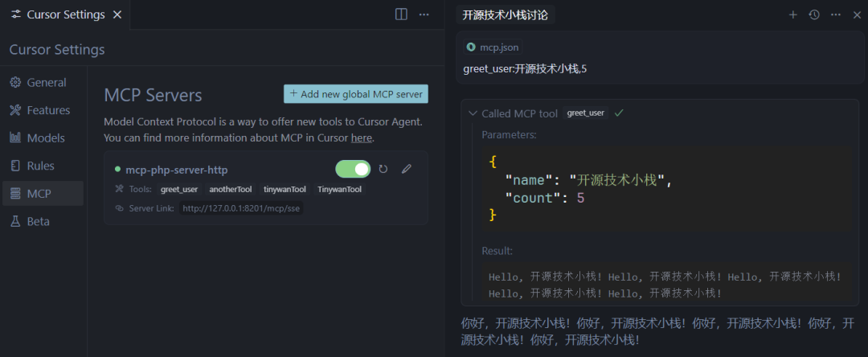
Task: Open Beta settings section
Action: click(43, 221)
